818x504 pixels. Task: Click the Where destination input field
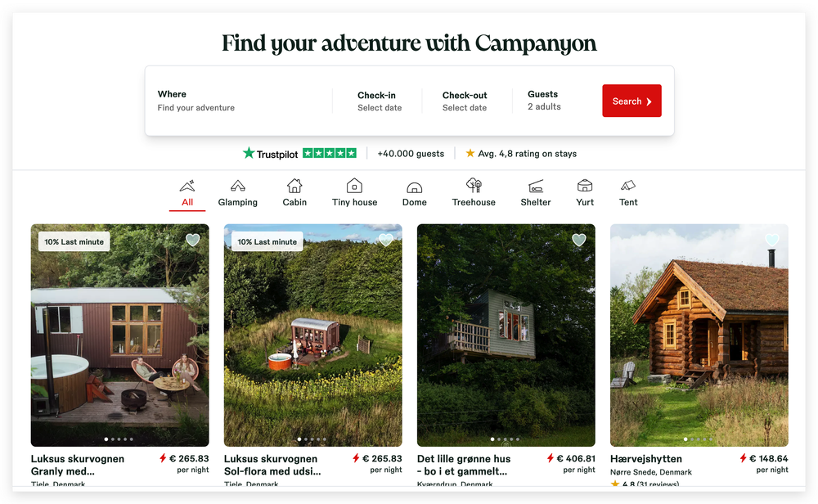click(x=240, y=101)
